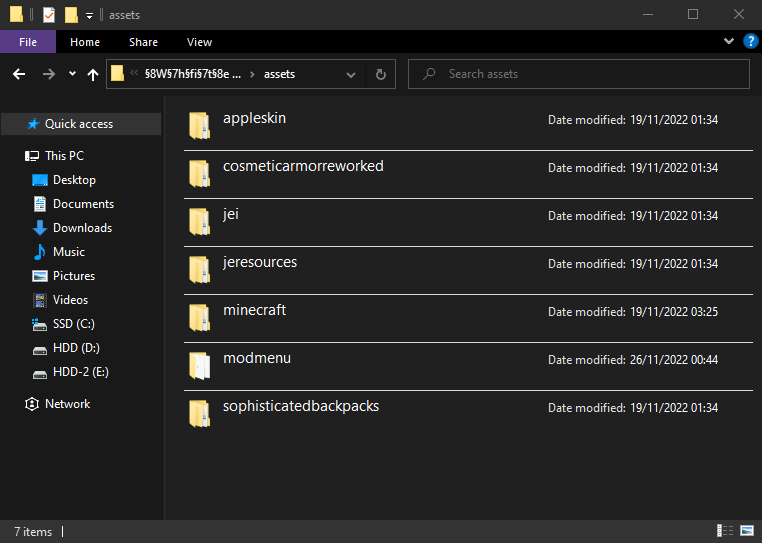Customize Quick Access Toolbar dropdown arrow
The width and height of the screenshot is (762, 543).
tap(89, 16)
